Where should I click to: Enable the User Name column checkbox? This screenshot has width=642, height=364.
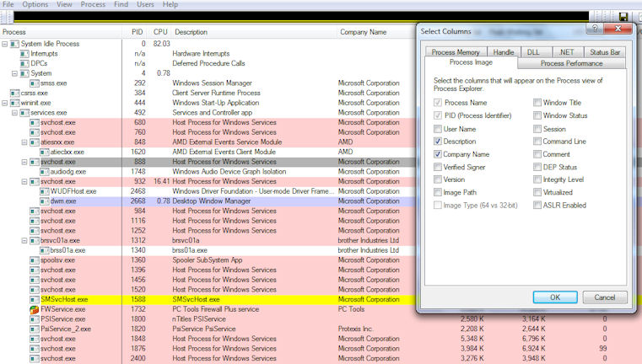coord(438,129)
